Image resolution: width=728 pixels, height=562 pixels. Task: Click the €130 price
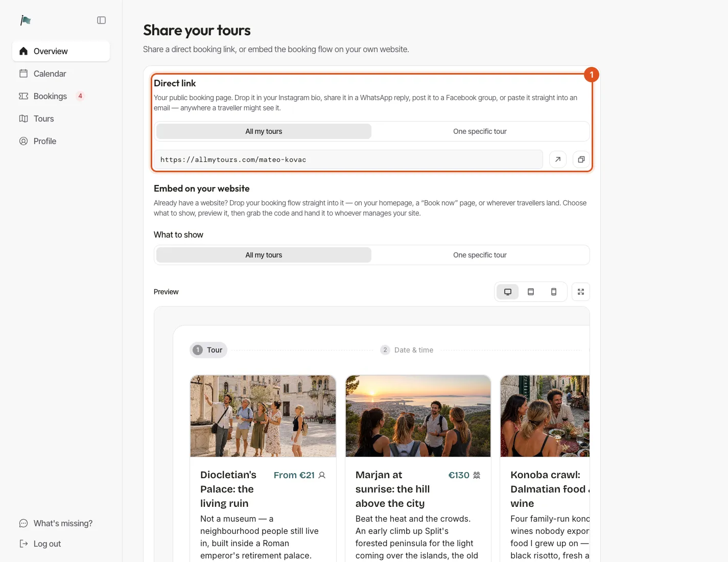pos(459,475)
